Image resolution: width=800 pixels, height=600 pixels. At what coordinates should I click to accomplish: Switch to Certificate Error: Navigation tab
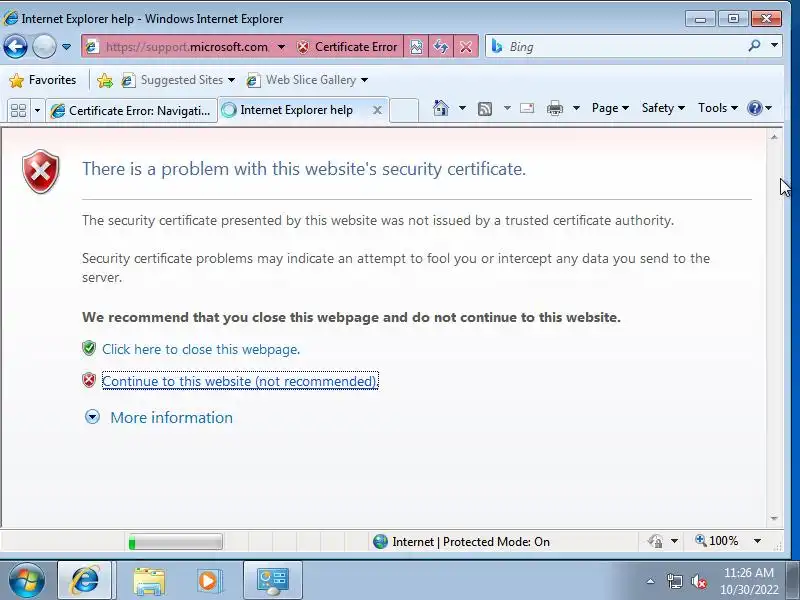point(132,110)
